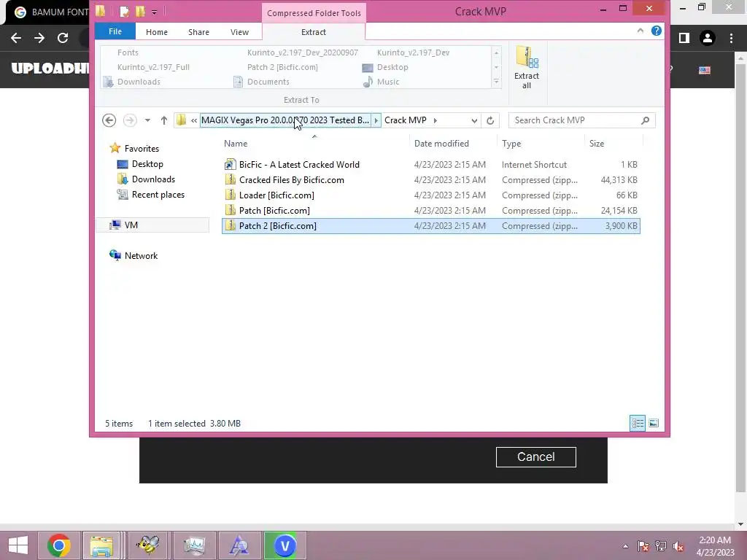Click the Extract all button

tap(527, 68)
